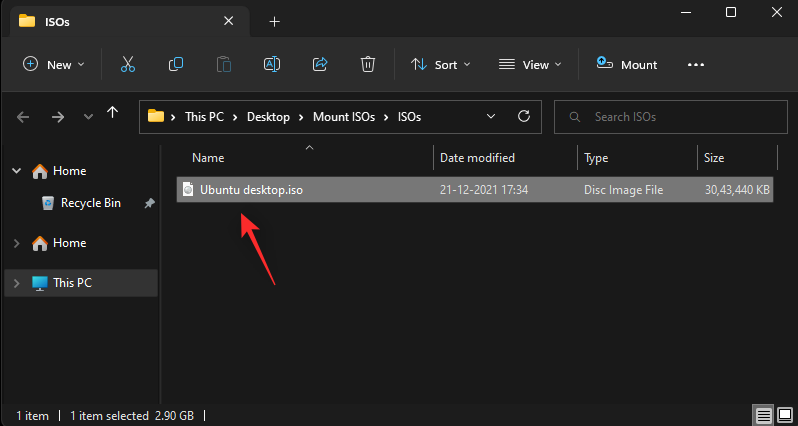Click the pin icon beside Recycle Bin
Viewport: 798px width, 426px height.
[149, 203]
